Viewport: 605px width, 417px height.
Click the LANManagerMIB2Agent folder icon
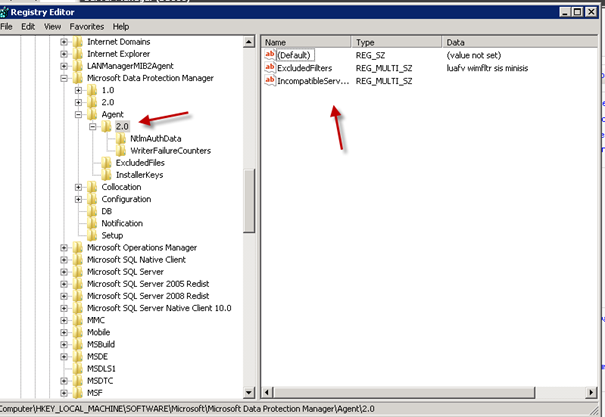pyautogui.click(x=78, y=66)
